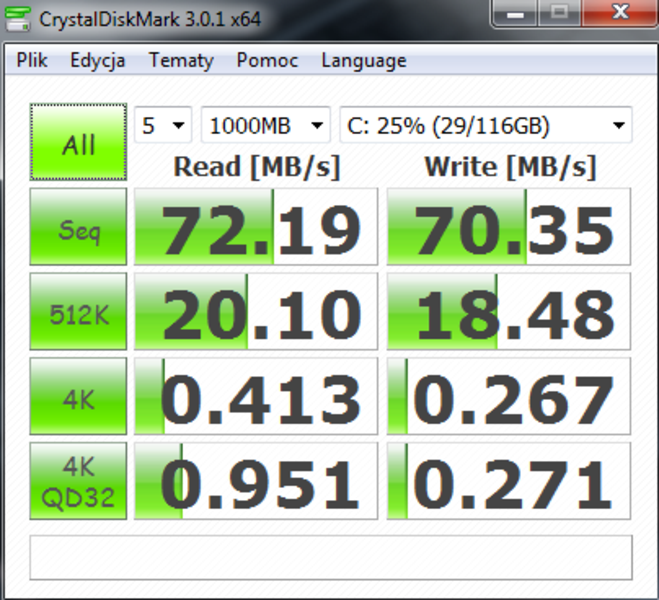Viewport: 659px width, 600px height.
Task: Click the Write [MB/s] column header
Action: tap(510, 167)
